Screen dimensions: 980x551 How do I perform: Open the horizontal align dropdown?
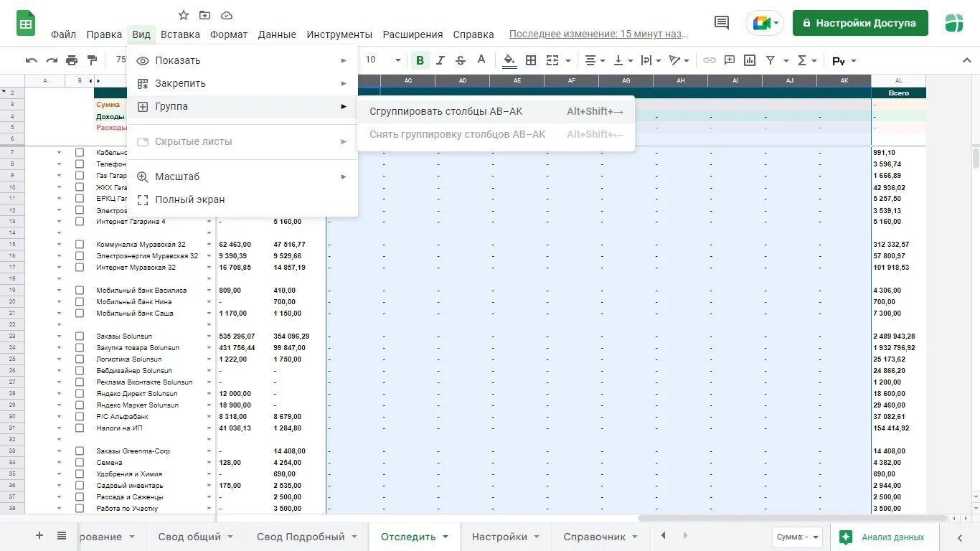point(595,60)
